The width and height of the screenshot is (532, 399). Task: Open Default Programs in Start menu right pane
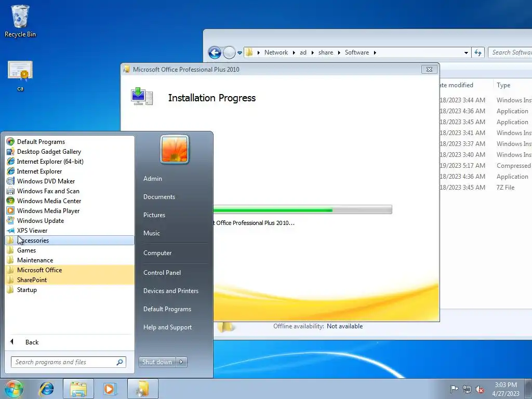pyautogui.click(x=167, y=309)
